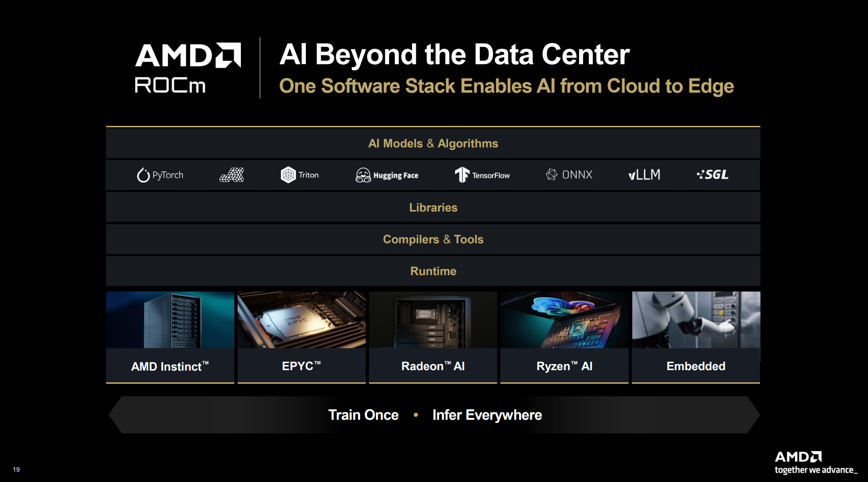The height and width of the screenshot is (482, 868).
Task: Open the Ryzen AI laptop image
Action: [564, 320]
